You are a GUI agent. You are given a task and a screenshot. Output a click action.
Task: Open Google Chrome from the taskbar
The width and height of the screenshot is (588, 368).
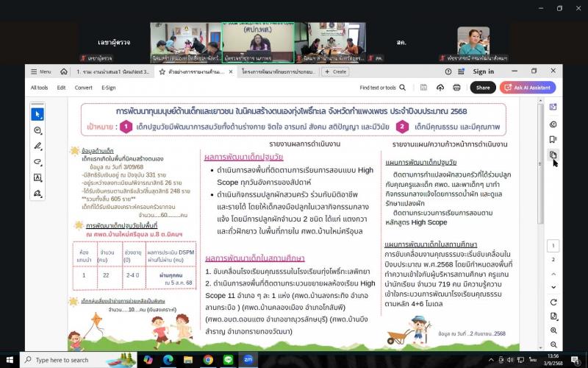(x=208, y=360)
